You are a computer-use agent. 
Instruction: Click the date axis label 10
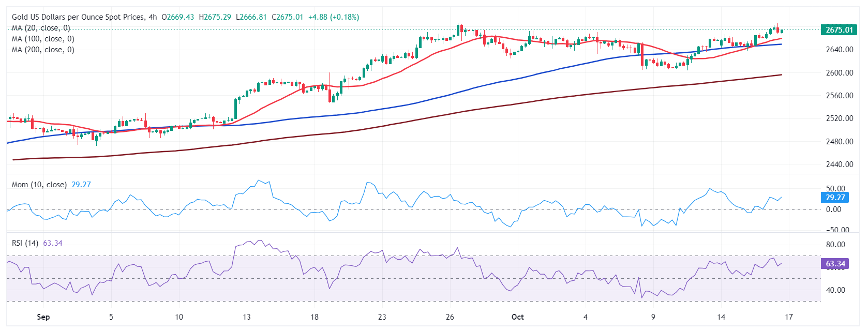(179, 317)
